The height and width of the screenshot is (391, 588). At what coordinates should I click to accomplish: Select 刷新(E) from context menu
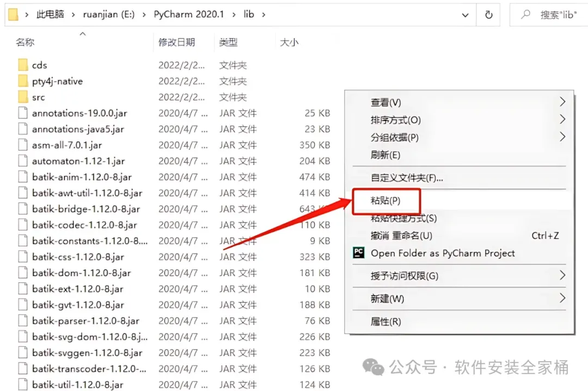(x=385, y=154)
